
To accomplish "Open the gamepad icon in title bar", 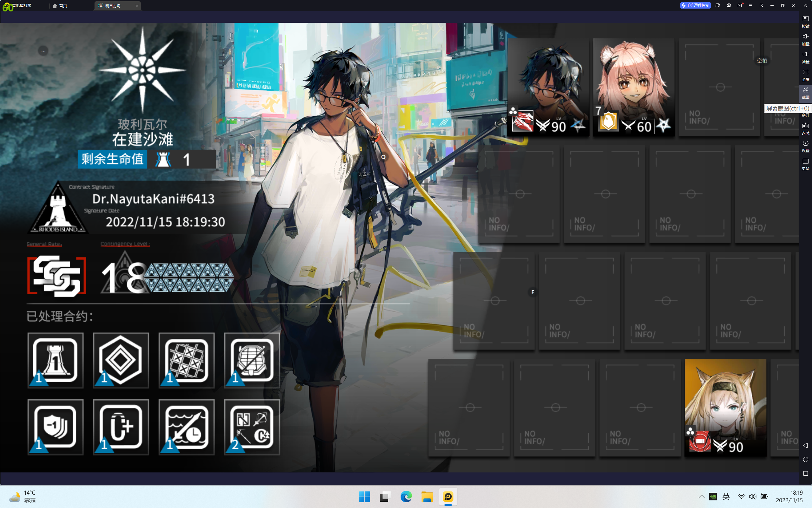I will [x=718, y=5].
